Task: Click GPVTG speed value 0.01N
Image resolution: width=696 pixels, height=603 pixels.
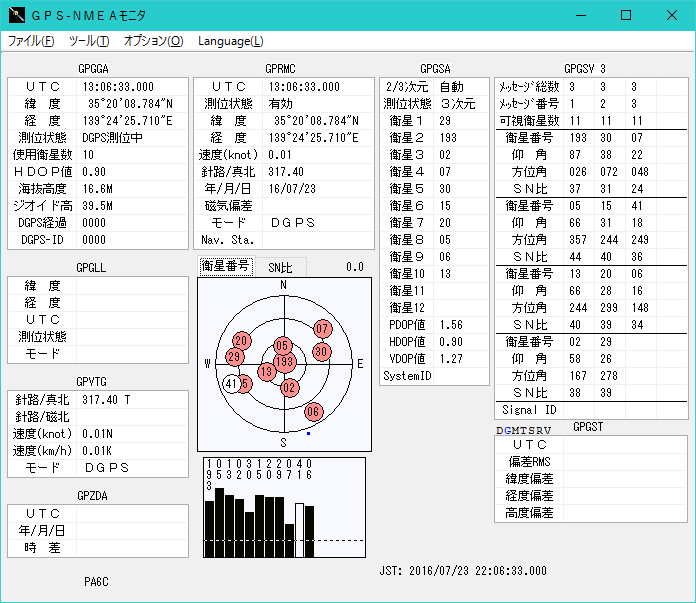Action: point(97,433)
